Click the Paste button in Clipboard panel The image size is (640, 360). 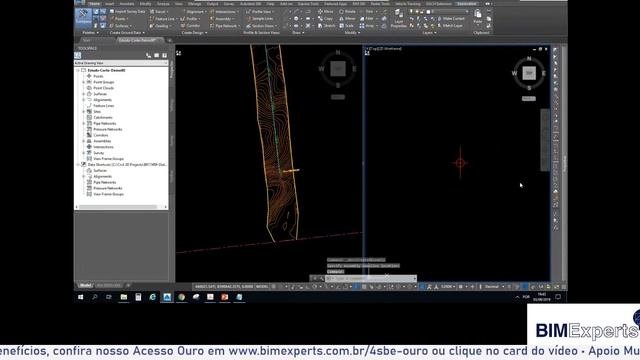(x=478, y=17)
